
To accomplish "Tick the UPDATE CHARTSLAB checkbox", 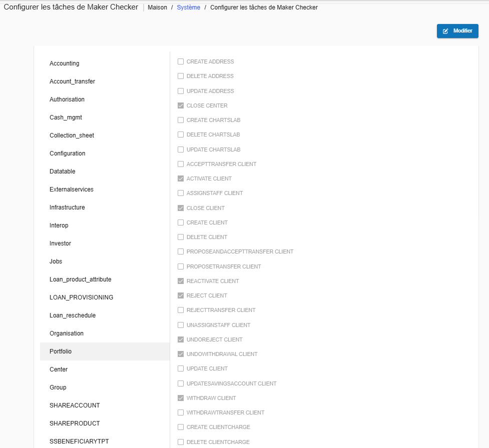I will (x=181, y=149).
